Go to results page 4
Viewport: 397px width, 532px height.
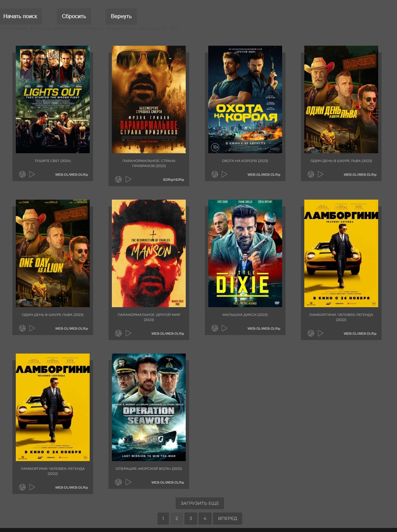coord(205,518)
